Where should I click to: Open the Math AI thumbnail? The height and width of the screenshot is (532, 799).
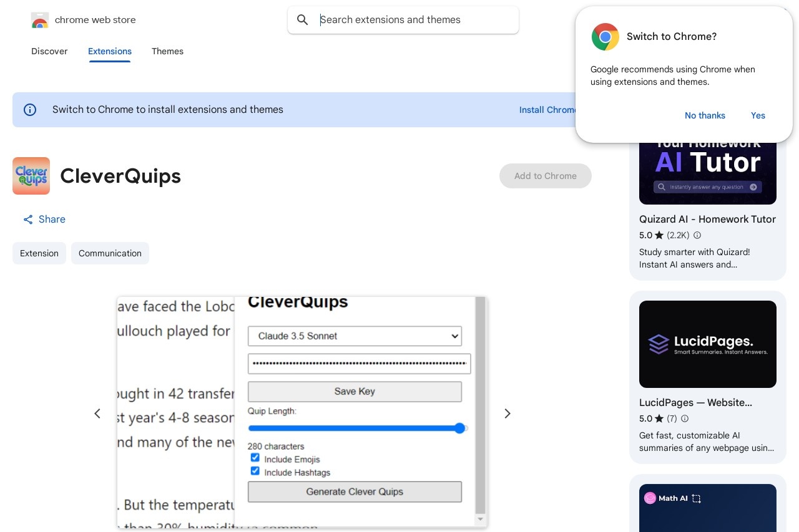pos(708,508)
